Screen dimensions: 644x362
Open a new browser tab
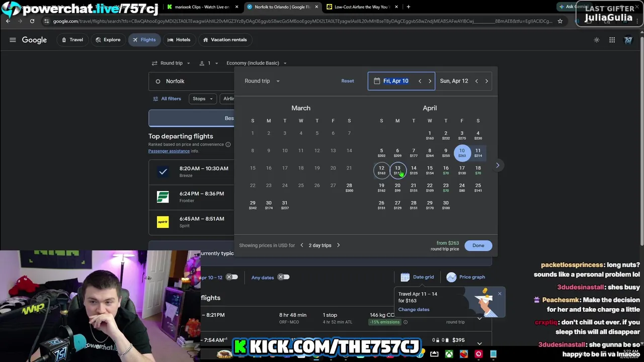pyautogui.click(x=408, y=7)
